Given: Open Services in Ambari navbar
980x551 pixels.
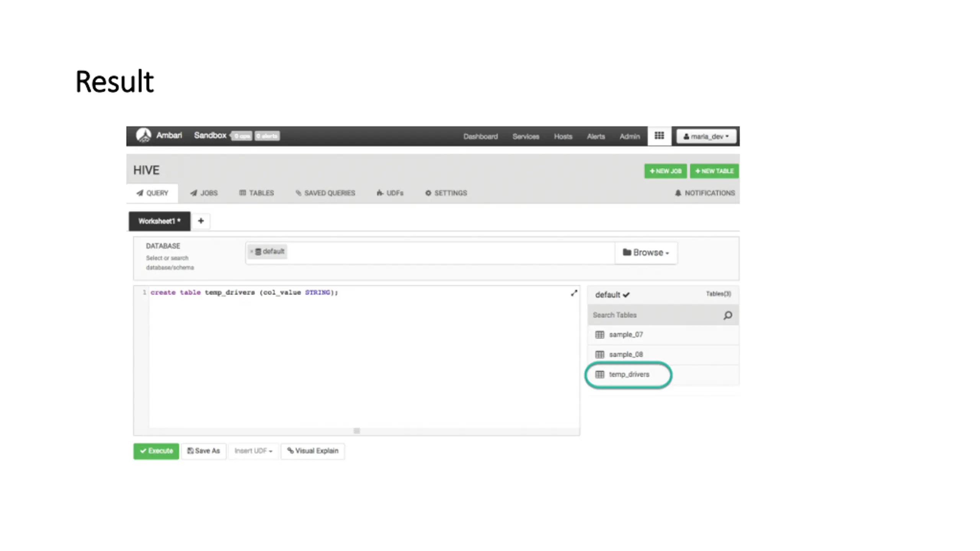Looking at the screenshot, I should pos(526,137).
